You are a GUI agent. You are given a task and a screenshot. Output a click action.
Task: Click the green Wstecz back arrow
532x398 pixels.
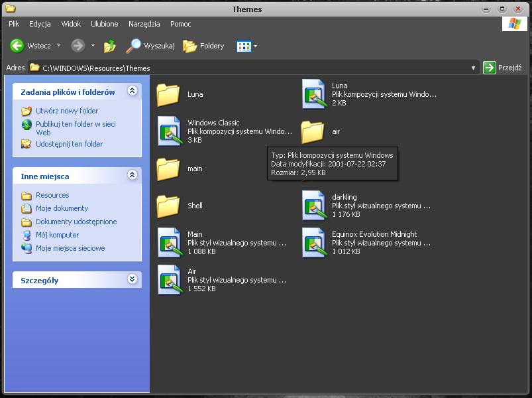tap(17, 46)
